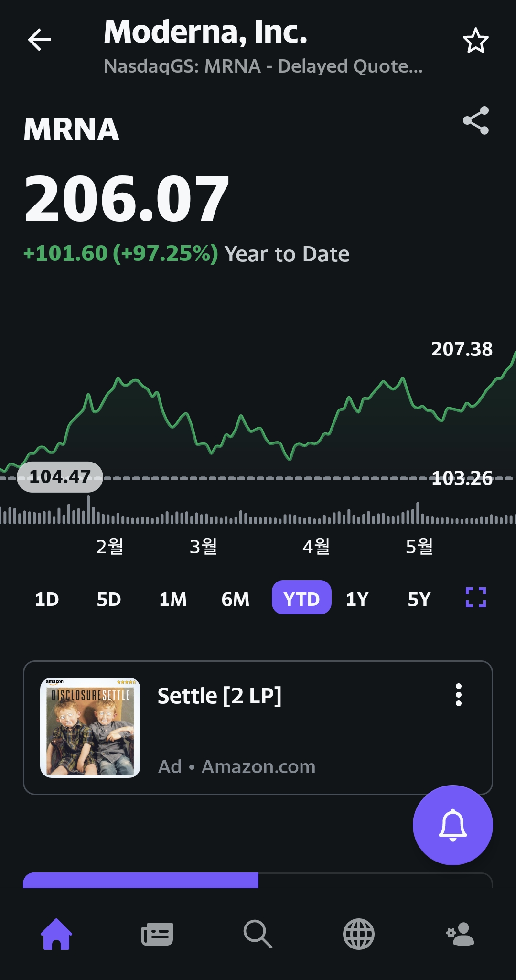Select the 5D chart range

(109, 599)
